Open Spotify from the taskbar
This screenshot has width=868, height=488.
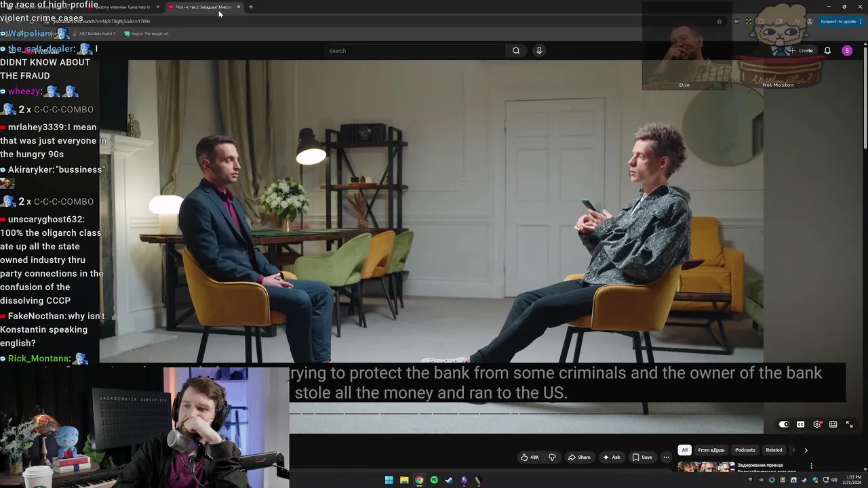coord(434,480)
